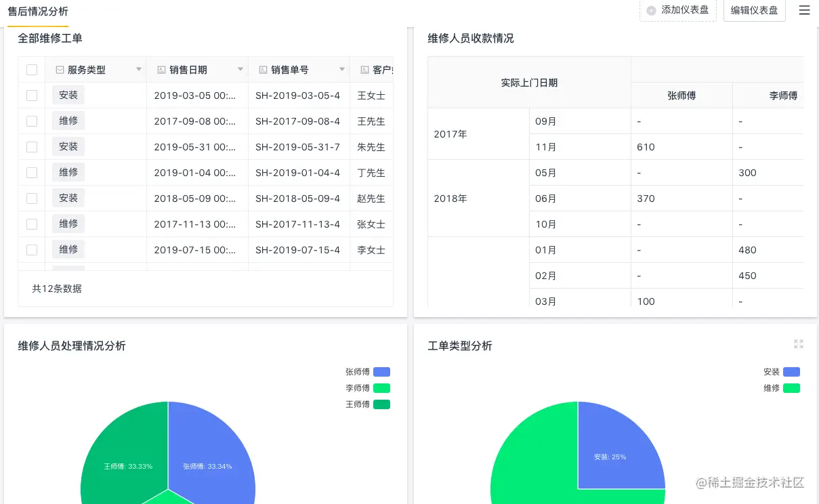The height and width of the screenshot is (504, 819).
Task: Expand the 工单类型分析 chart fullscreen
Action: tap(799, 344)
